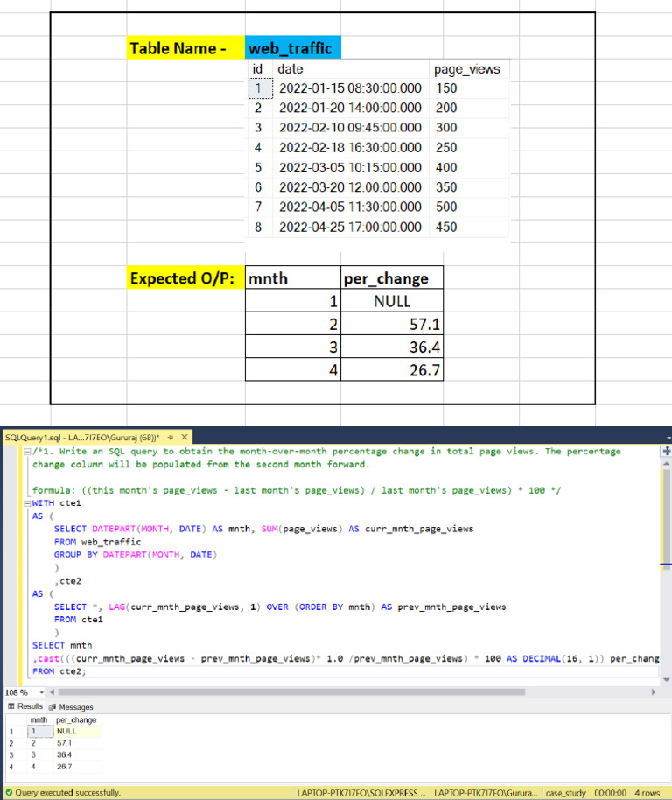Click the editor horizontal scrollbar thumb

click(x=289, y=691)
